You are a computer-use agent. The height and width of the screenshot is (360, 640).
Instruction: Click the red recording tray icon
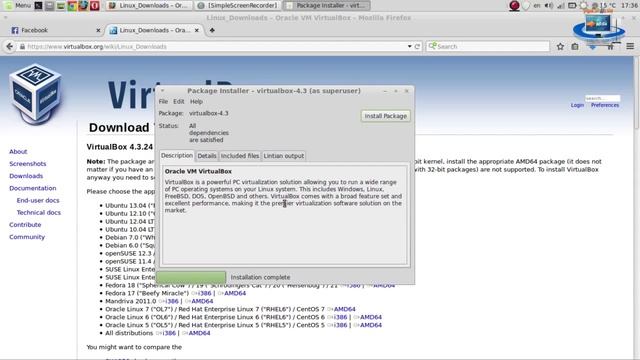click(x=514, y=6)
